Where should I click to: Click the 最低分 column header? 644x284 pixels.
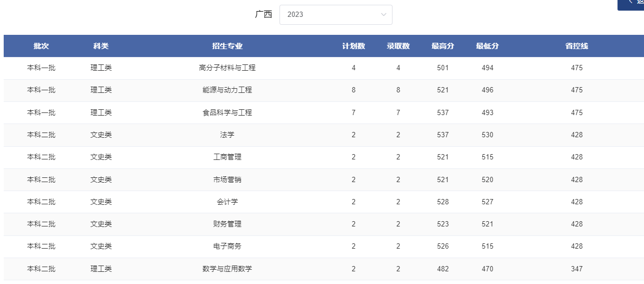tap(487, 46)
